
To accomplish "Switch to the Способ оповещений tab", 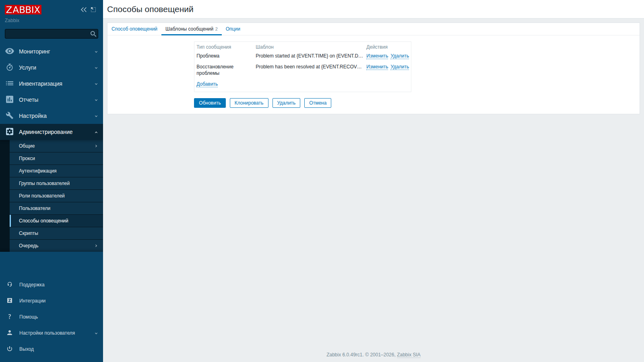I will 134,29.
